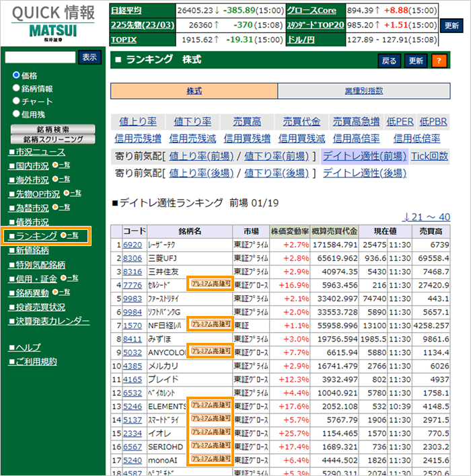Click プレミアム空売可 badge for セルシード

[x=211, y=284]
